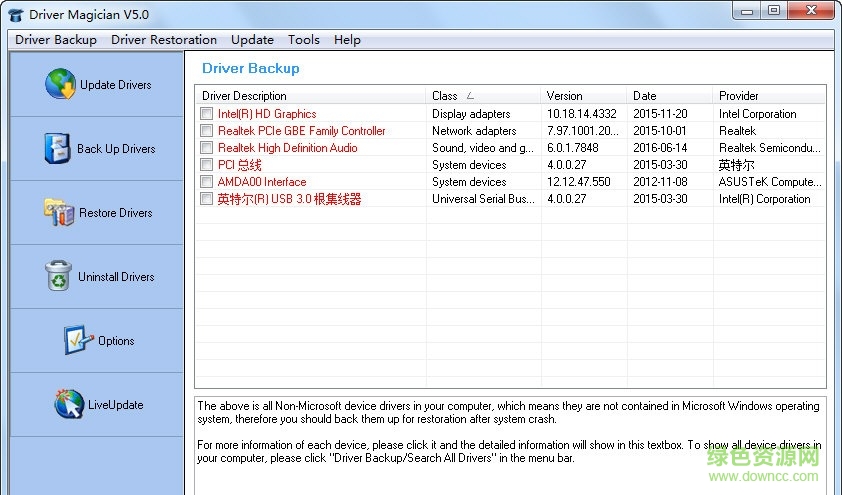The width and height of the screenshot is (842, 495).
Task: Open the Tools menu
Action: (304, 40)
